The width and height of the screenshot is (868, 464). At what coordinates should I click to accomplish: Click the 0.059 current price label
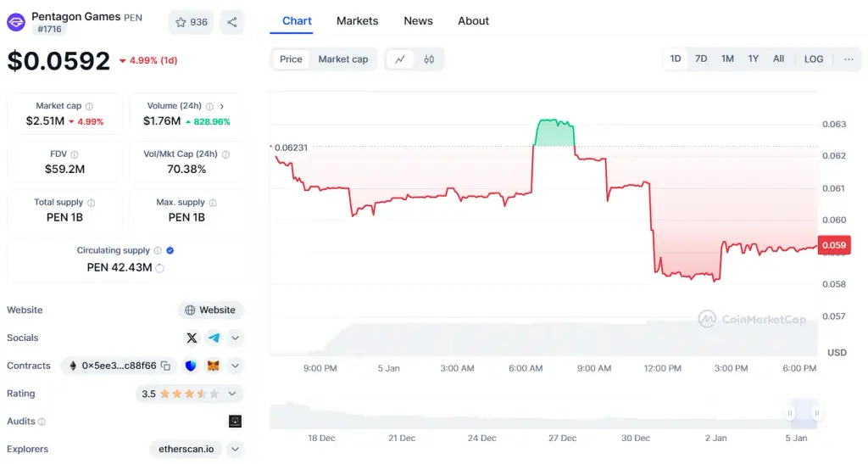[x=834, y=245]
